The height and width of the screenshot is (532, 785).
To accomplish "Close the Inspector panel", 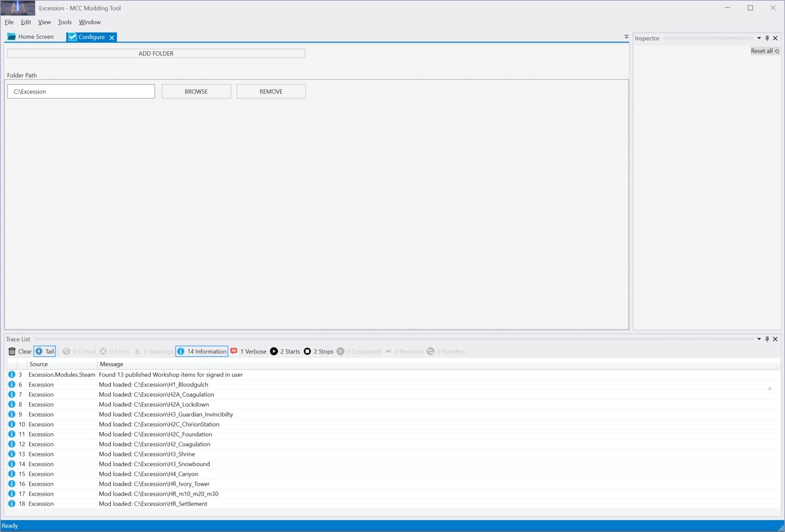I will [775, 38].
